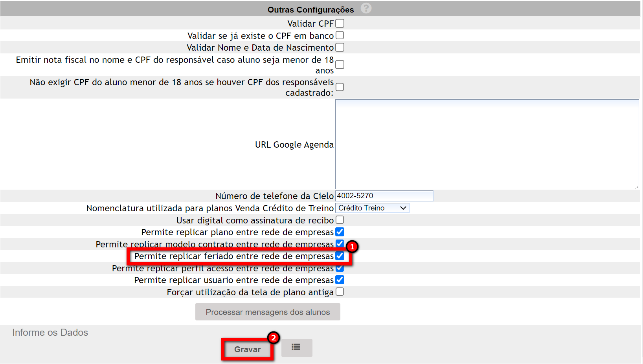
Task: Uncheck Permite replicar modelo contrato checkbox
Action: [340, 243]
